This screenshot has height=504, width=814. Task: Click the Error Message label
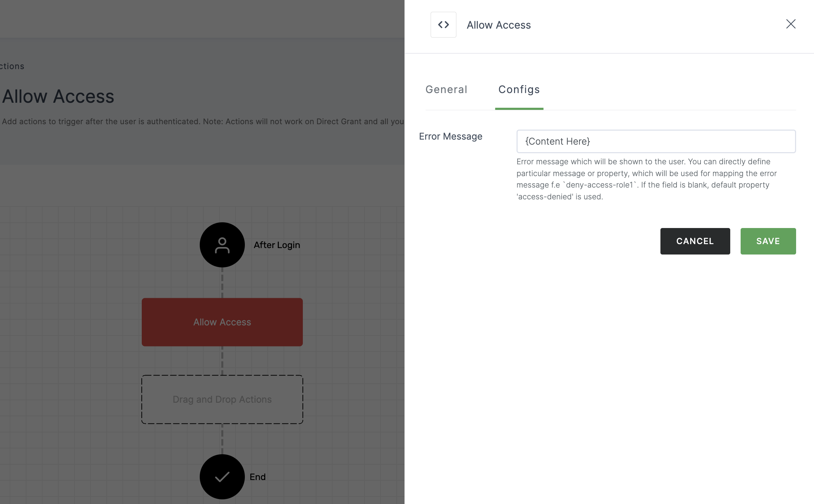coord(451,136)
